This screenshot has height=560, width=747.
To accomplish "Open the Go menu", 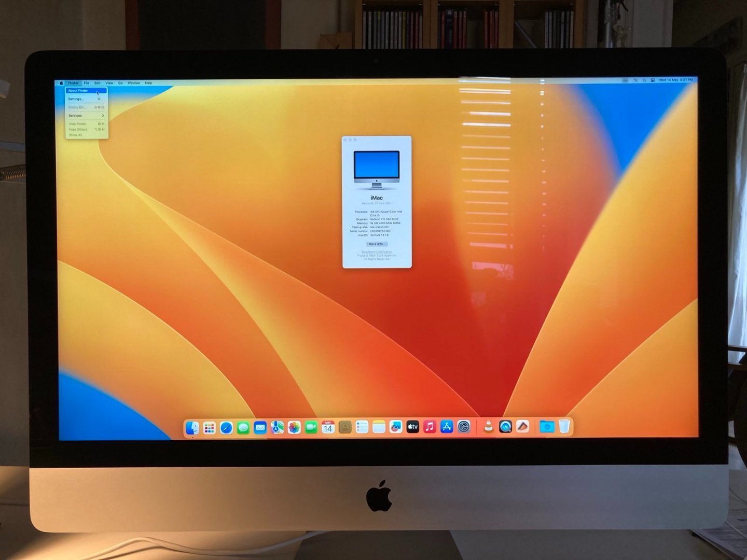I will (x=120, y=83).
